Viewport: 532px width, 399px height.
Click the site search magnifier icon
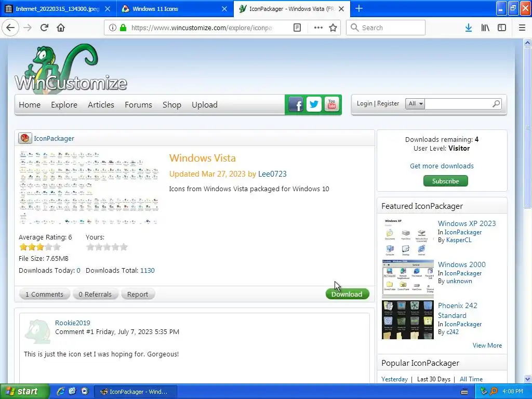(x=496, y=103)
